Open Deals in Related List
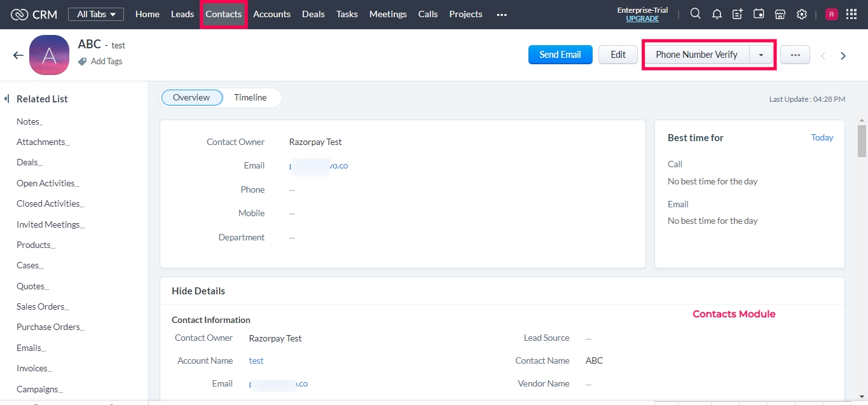This screenshot has height=405, width=868. (x=29, y=162)
